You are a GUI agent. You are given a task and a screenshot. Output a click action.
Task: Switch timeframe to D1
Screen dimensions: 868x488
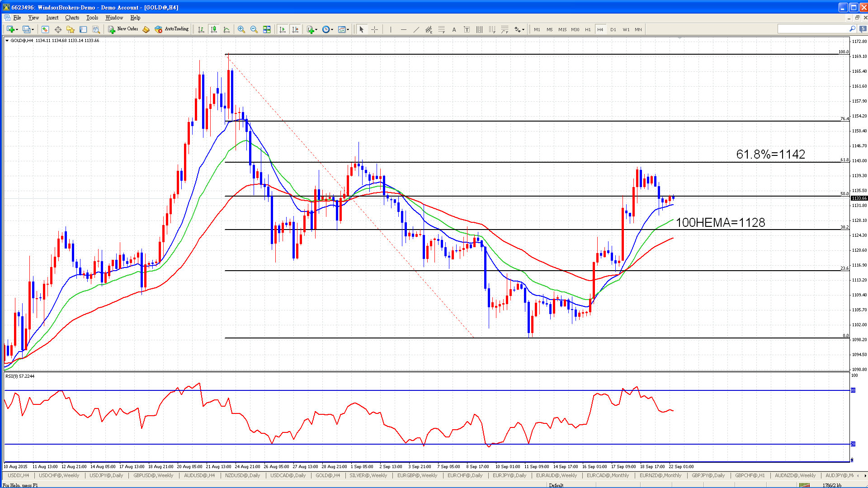pyautogui.click(x=613, y=29)
